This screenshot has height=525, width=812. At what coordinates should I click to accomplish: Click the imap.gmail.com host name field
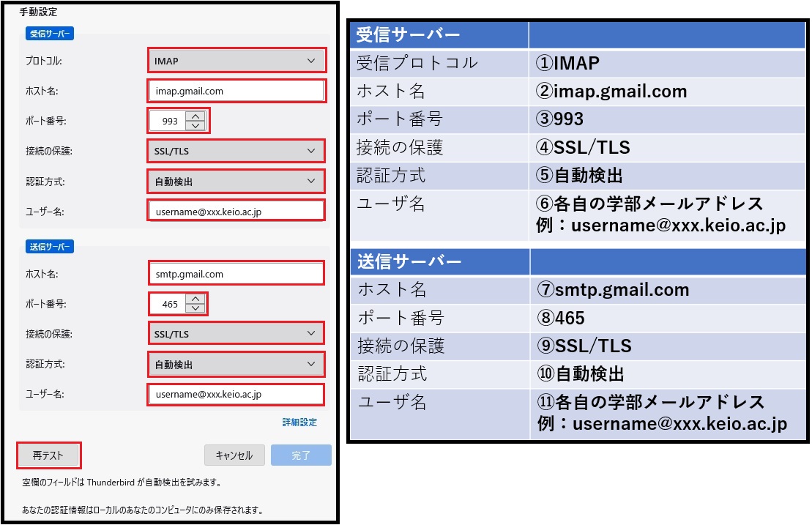click(x=236, y=91)
